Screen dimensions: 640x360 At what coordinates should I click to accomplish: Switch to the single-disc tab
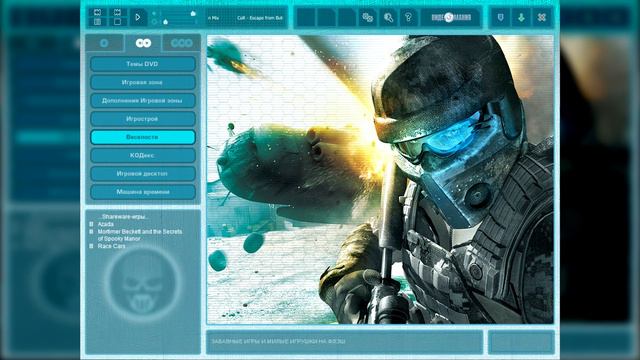click(x=104, y=43)
